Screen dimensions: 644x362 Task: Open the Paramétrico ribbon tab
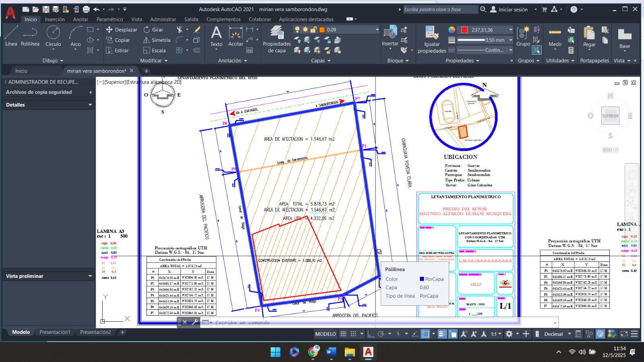110,19
